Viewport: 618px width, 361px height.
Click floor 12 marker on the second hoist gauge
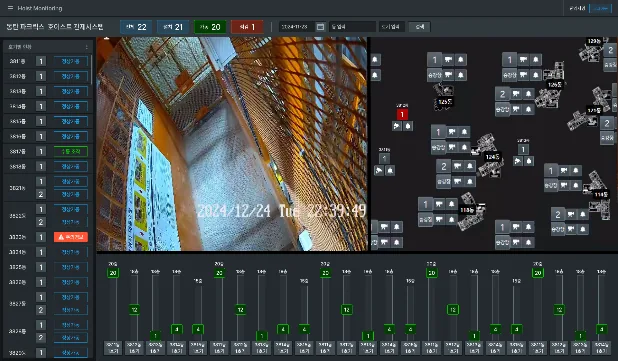click(x=134, y=309)
